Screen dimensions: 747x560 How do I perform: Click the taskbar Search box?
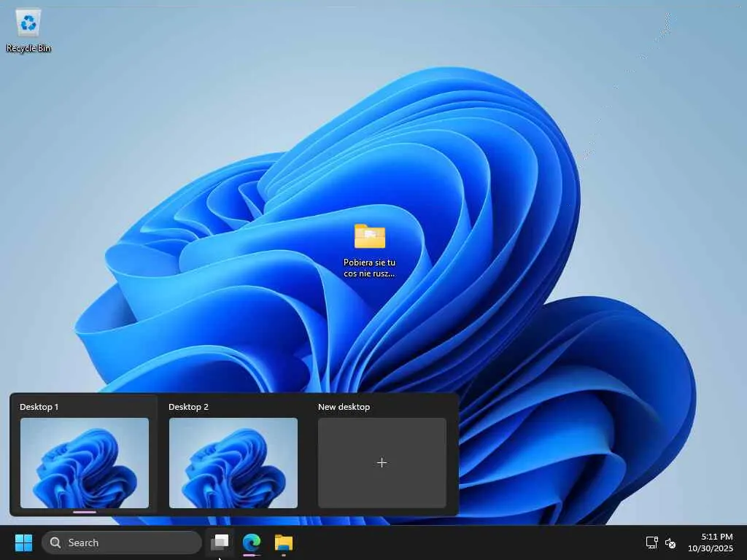[122, 542]
